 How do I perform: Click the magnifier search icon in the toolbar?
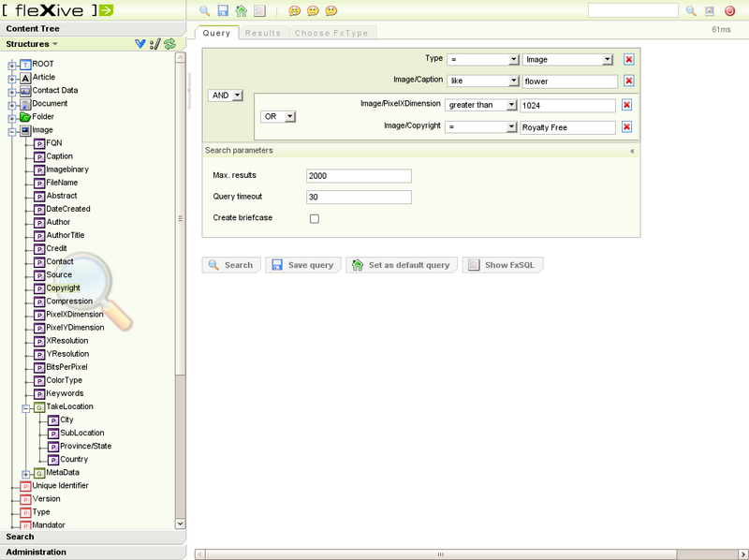pos(203,9)
